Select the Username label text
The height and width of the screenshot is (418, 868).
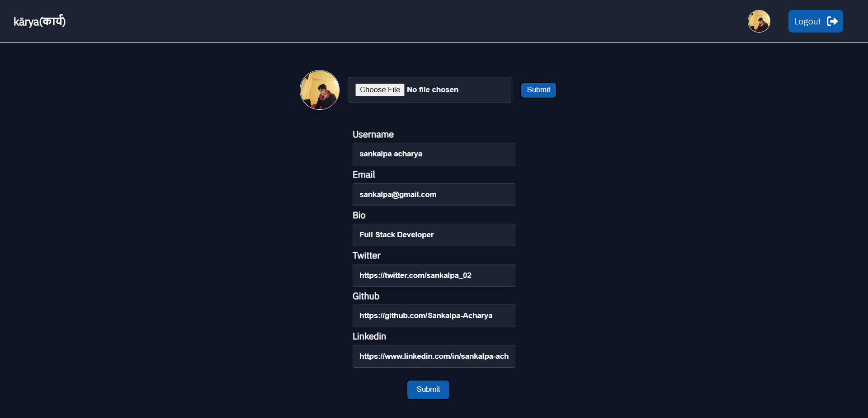click(373, 134)
